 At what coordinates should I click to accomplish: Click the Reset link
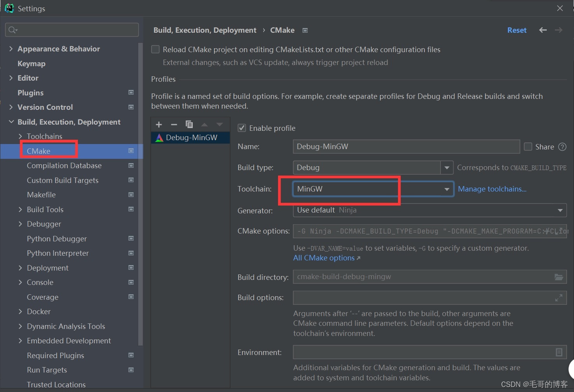pos(517,30)
